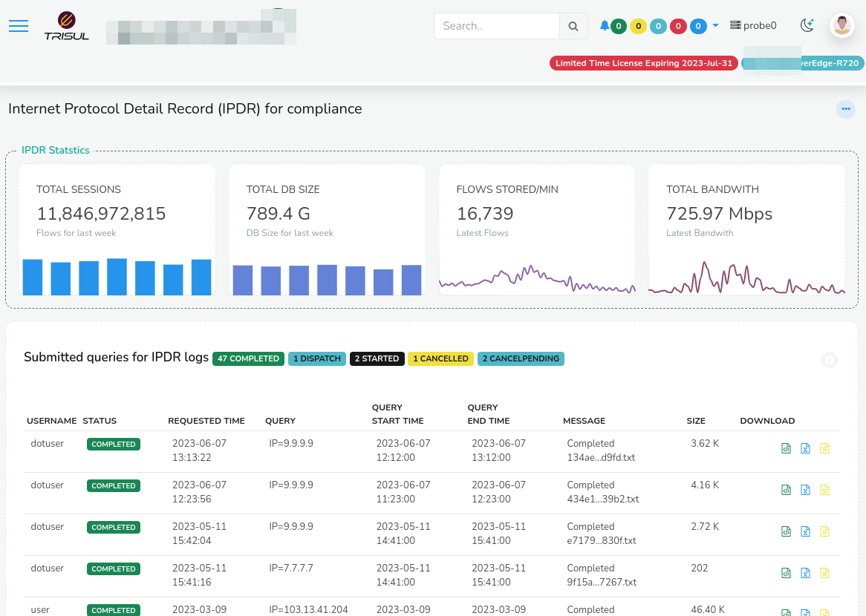Viewport: 866px width, 616px height.
Task: Click the Trisul logo
Action: 66,26
